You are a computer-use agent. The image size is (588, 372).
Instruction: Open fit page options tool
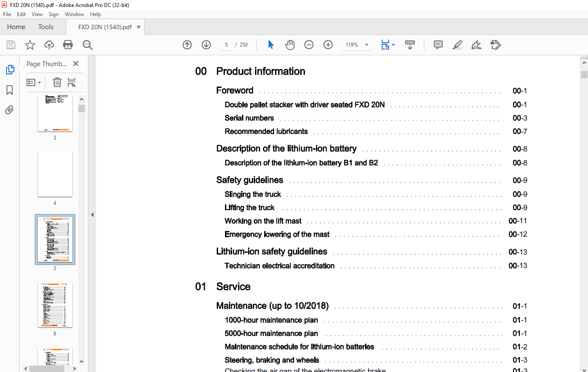[x=385, y=45]
